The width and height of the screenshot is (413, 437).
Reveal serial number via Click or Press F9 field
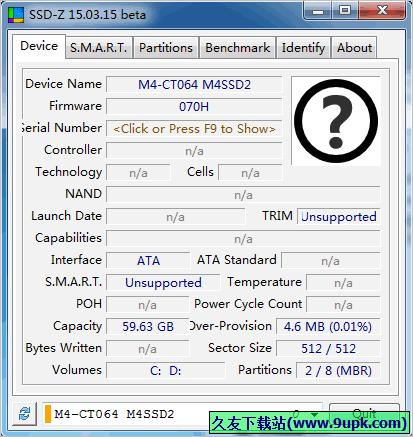click(x=194, y=129)
